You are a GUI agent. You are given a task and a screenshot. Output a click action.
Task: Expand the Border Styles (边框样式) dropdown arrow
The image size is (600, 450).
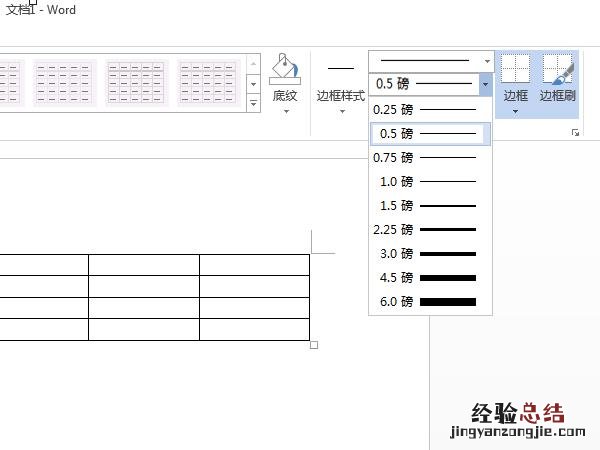[342, 112]
